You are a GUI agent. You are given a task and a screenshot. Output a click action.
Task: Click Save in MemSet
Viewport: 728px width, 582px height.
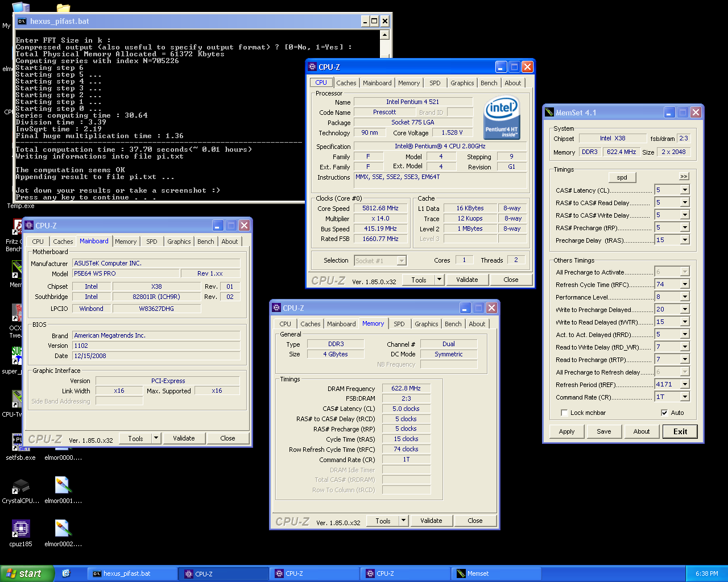pyautogui.click(x=604, y=431)
